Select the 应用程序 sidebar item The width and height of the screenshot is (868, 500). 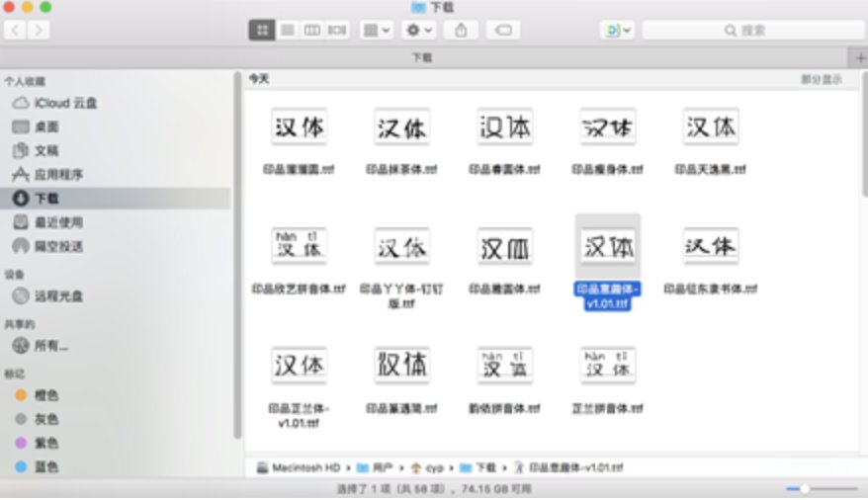click(x=59, y=175)
